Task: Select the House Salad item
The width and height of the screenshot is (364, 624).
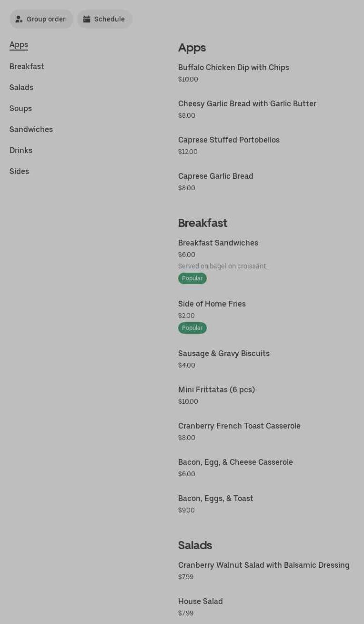Action: pyautogui.click(x=200, y=602)
